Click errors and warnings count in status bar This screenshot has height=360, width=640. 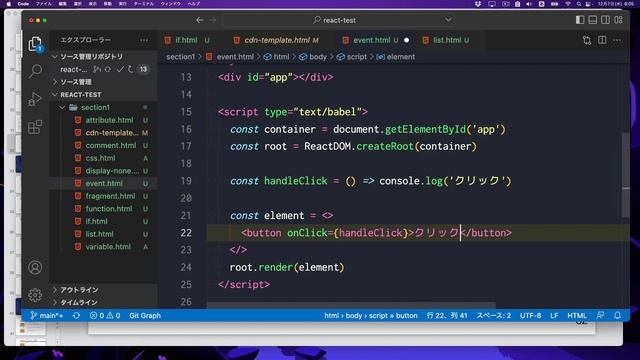coord(105,316)
